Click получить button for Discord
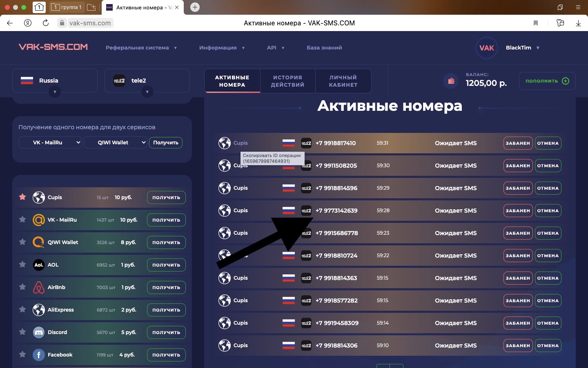Screen dimensions: 588x368 [166, 332]
